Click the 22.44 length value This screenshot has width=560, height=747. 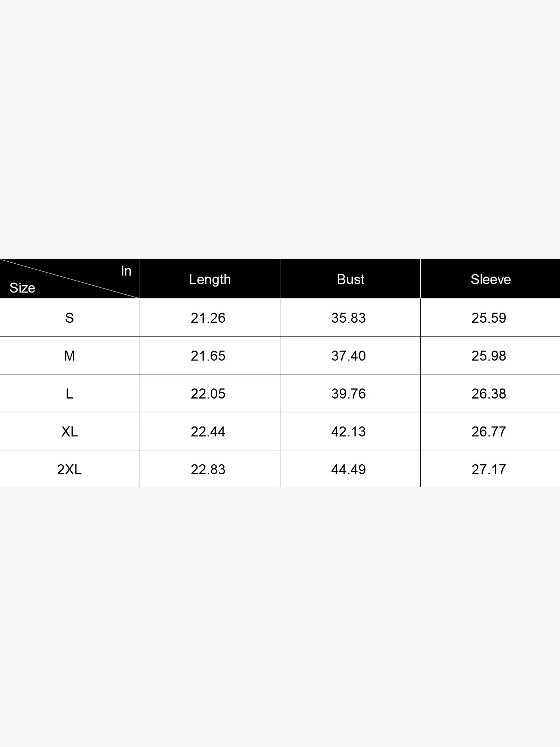[x=208, y=432]
